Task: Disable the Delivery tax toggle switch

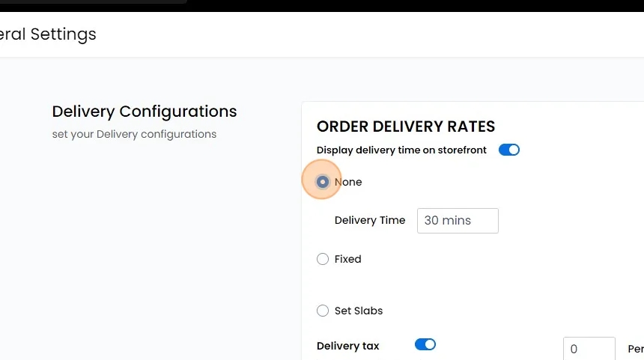Action: [425, 345]
